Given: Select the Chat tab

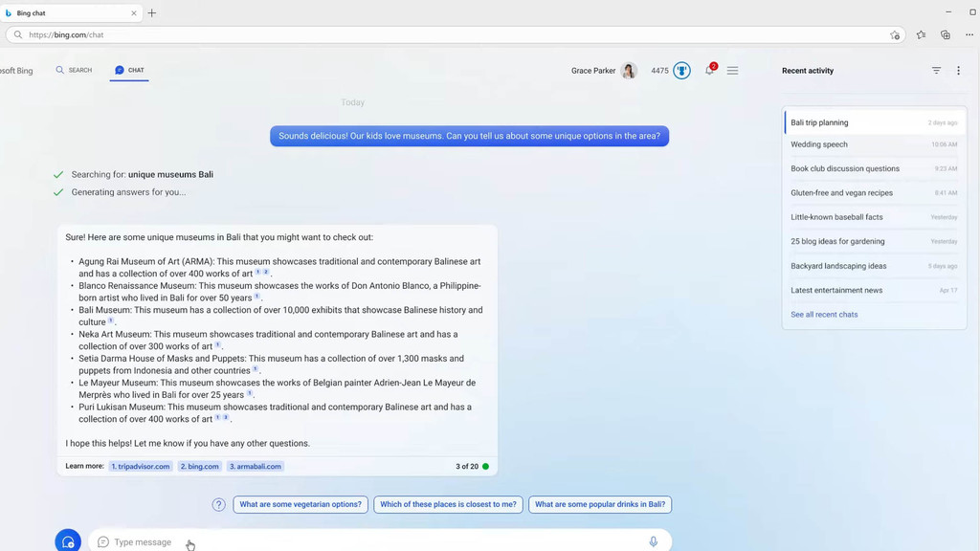Looking at the screenshot, I should coord(129,70).
